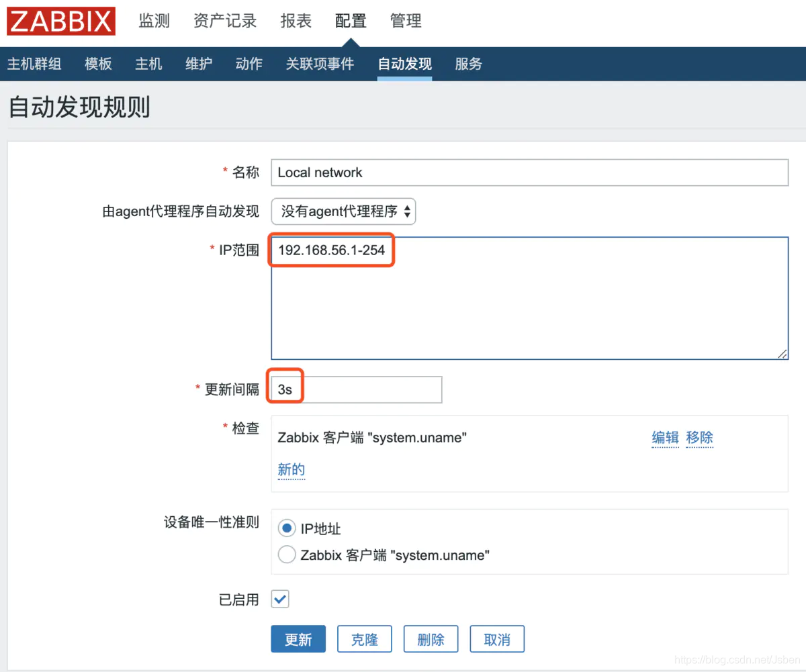The image size is (806, 672).
Task: Click inside the IP范围 text area
Action: point(529,298)
